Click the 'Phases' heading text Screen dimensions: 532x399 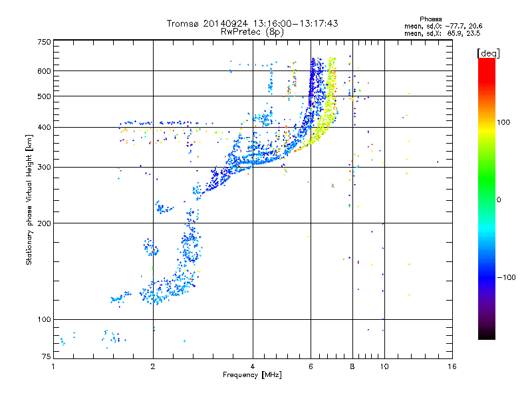tap(430, 19)
